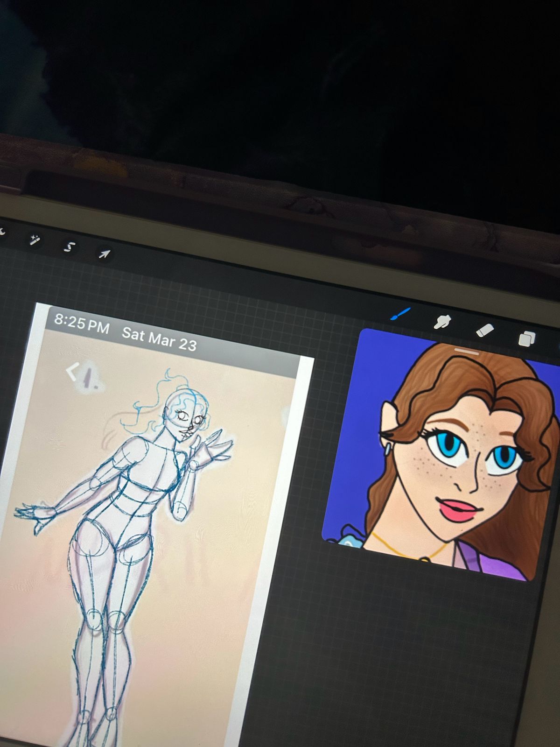Open the Layers panel
This screenshot has width=560, height=747.
(527, 338)
